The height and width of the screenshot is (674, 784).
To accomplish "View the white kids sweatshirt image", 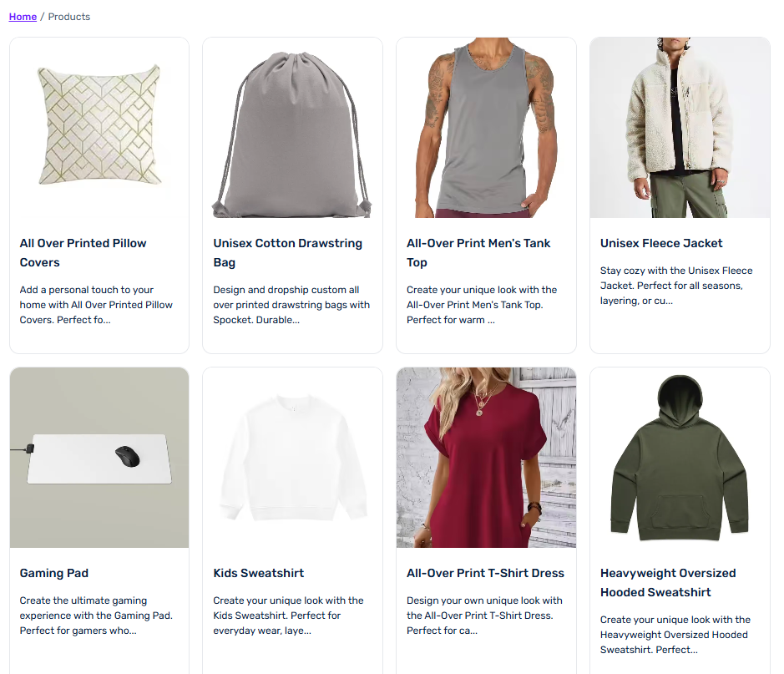I will pyautogui.click(x=292, y=458).
